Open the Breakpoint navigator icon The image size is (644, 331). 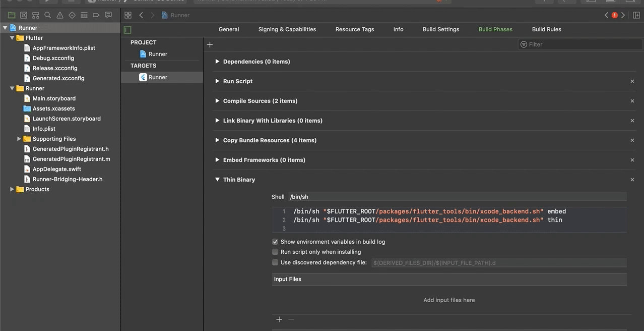click(96, 15)
